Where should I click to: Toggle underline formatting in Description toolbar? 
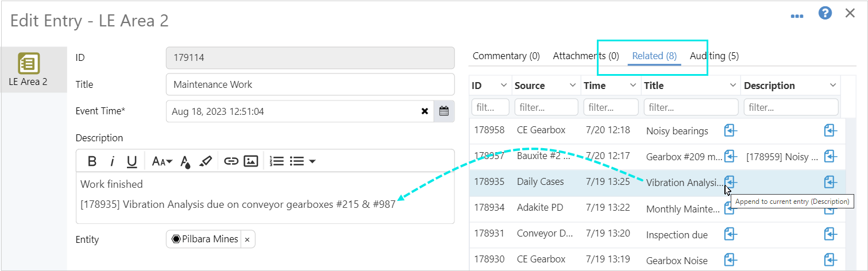[132, 161]
